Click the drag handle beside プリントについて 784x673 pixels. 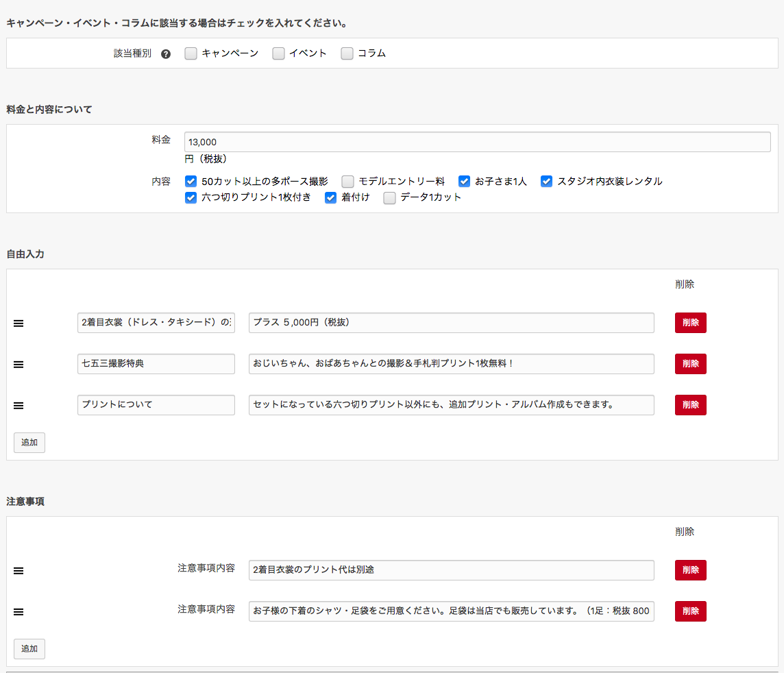tap(19, 406)
